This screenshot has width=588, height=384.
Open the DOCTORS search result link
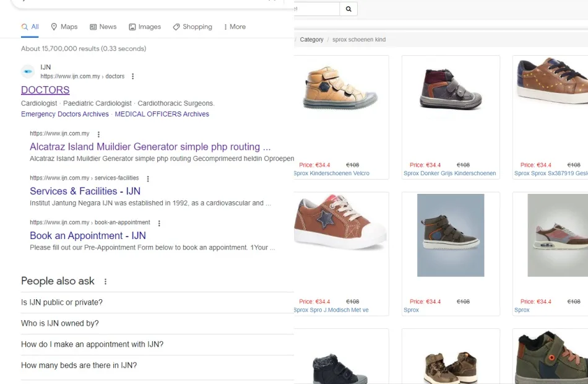pyautogui.click(x=45, y=90)
